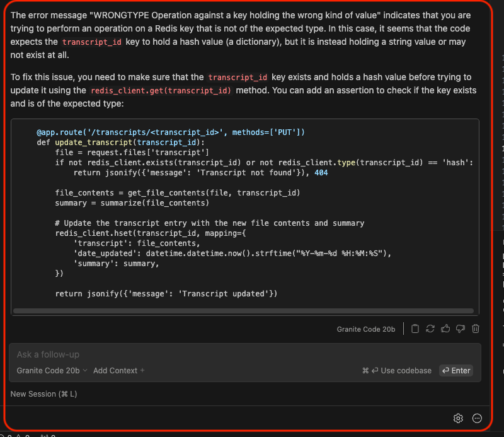Viewport: 504px width, 437px height.
Task: Delete the response using trash icon
Action: [476, 329]
